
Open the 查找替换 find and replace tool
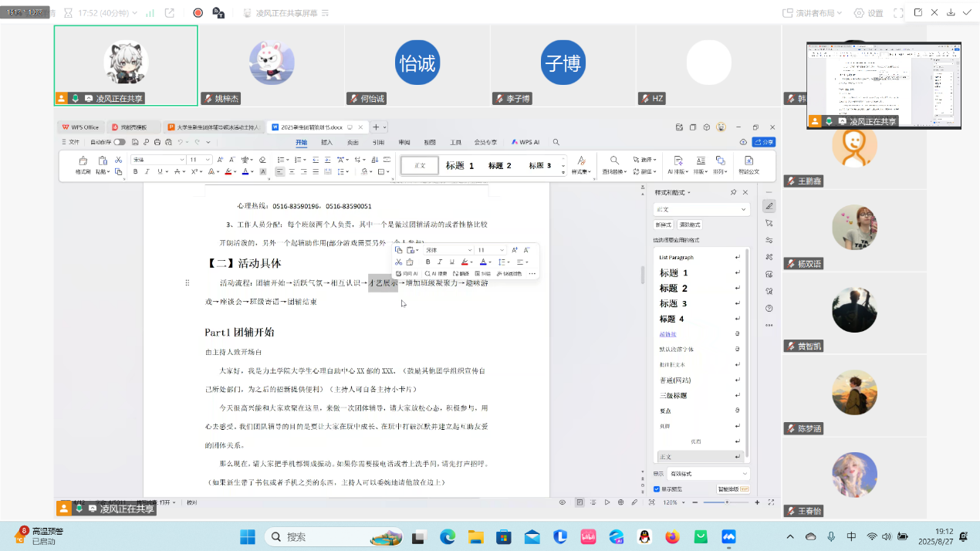click(614, 165)
